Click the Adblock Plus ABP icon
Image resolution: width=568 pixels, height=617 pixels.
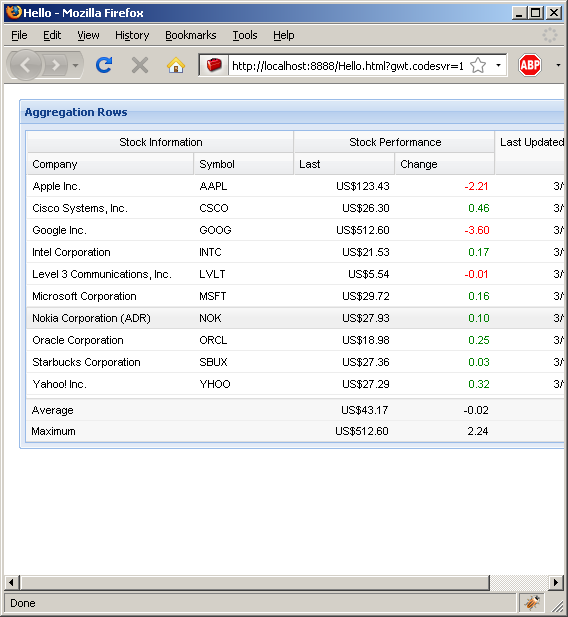point(530,65)
